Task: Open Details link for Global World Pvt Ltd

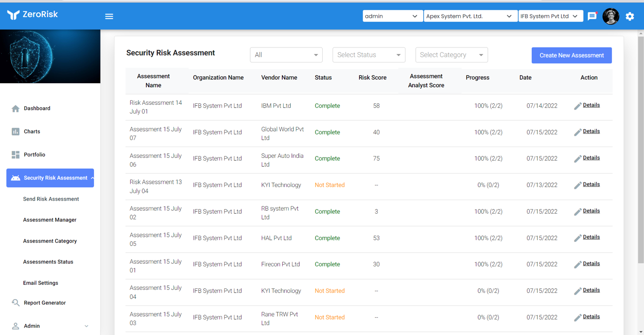Action: click(x=591, y=132)
